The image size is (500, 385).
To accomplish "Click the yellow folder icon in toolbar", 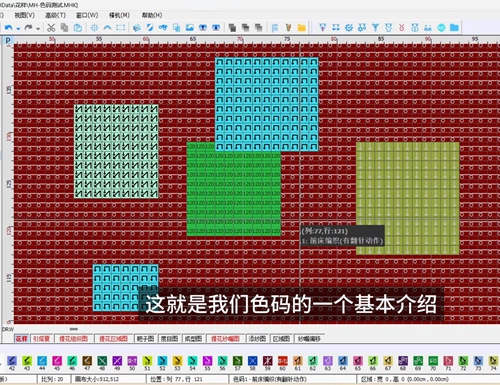I will tap(301, 28).
